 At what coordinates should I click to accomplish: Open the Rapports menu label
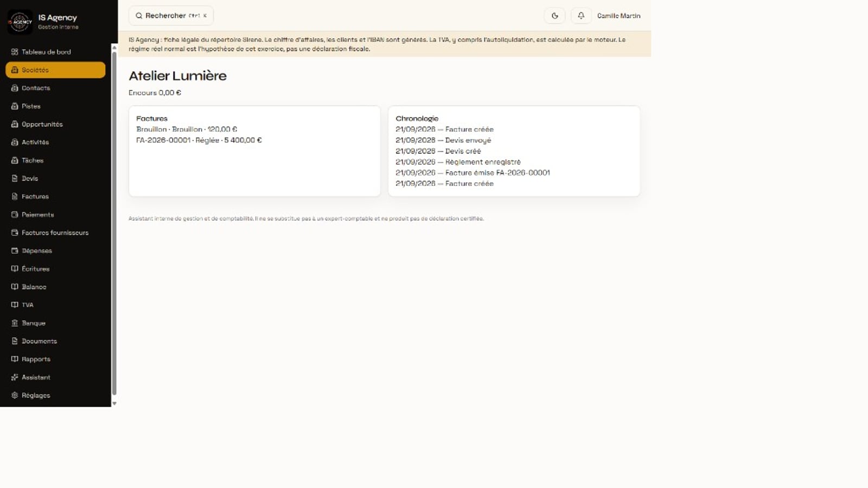[x=36, y=359]
